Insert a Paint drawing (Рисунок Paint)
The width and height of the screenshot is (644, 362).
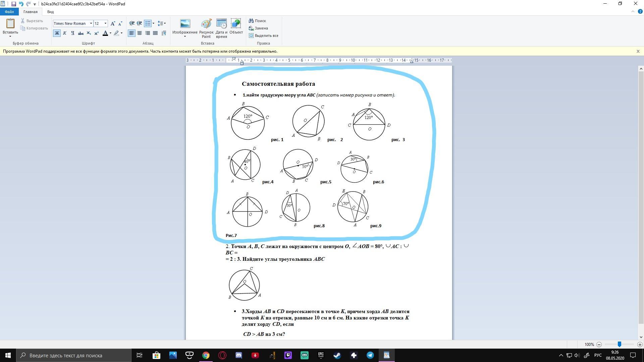(x=206, y=28)
